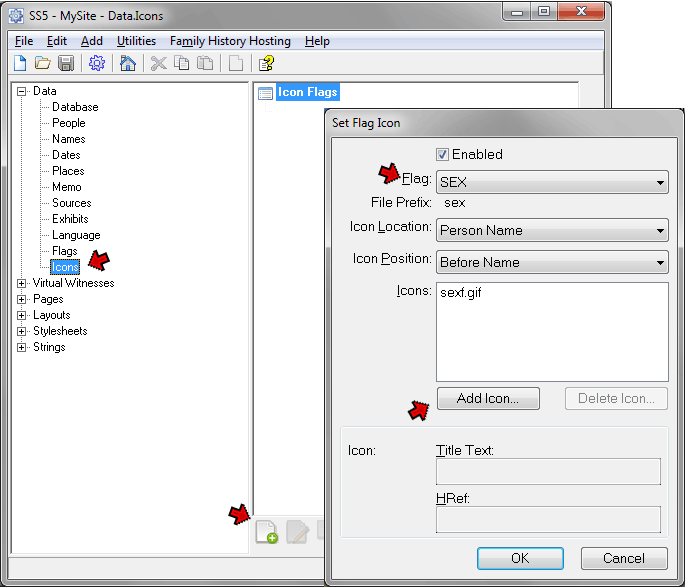The height and width of the screenshot is (587, 685).
Task: Open the Icon Position dropdown
Action: coord(552,262)
